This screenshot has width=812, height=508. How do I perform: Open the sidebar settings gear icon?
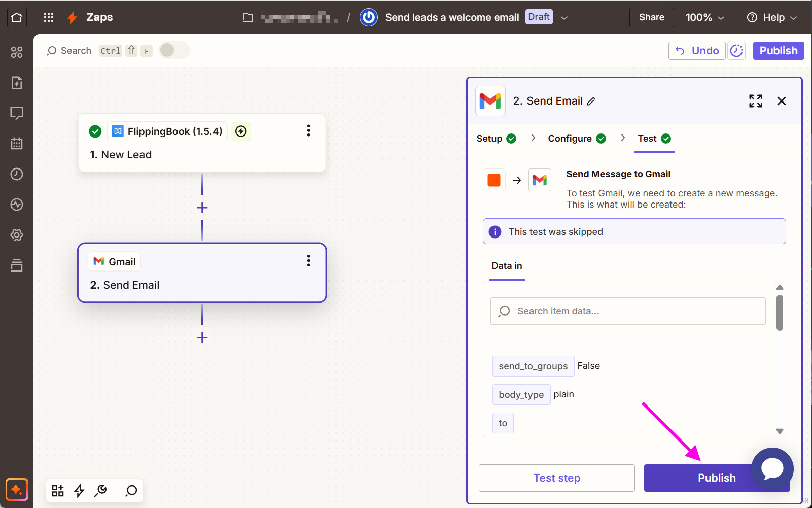point(17,235)
